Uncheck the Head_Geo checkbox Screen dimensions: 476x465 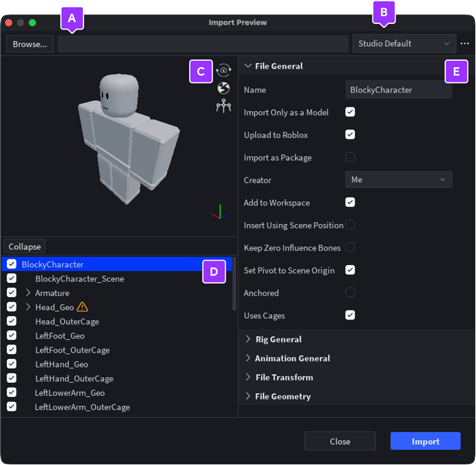(12, 307)
